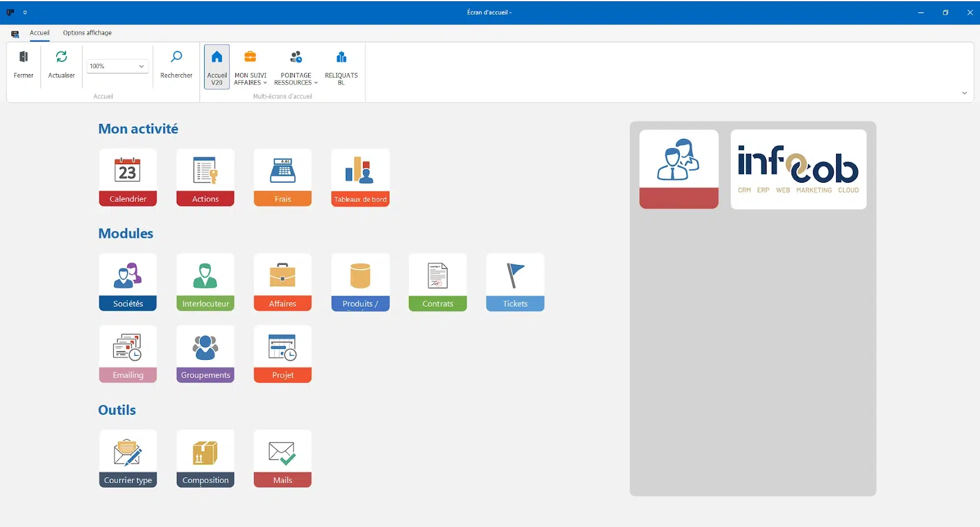Open the Sociétés module
This screenshot has width=980, height=527.
tap(128, 282)
